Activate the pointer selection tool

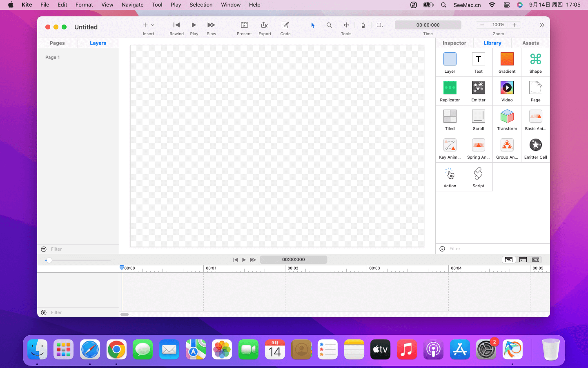(x=313, y=25)
